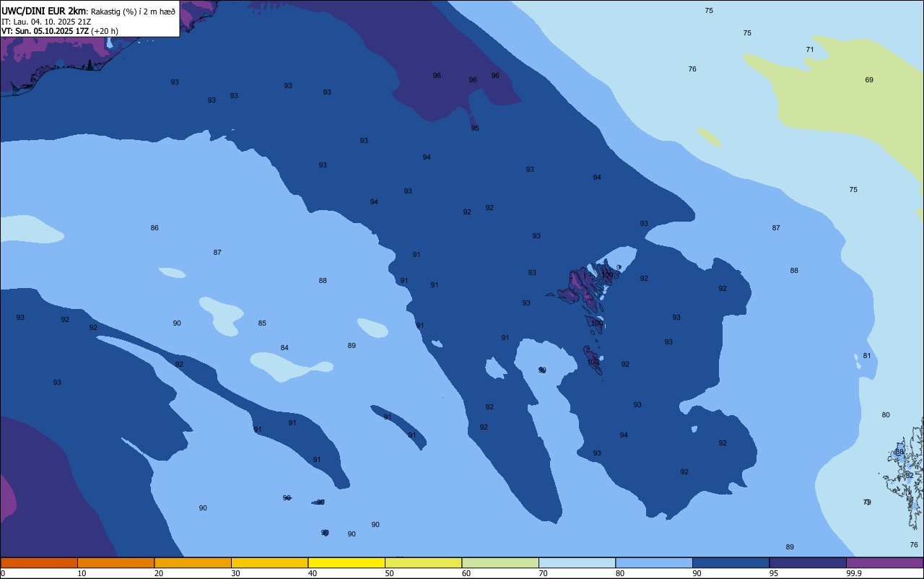Screen dimensions: 924x579
Task: Click the dark orange 0–10 legend color segment
Action: click(x=39, y=562)
